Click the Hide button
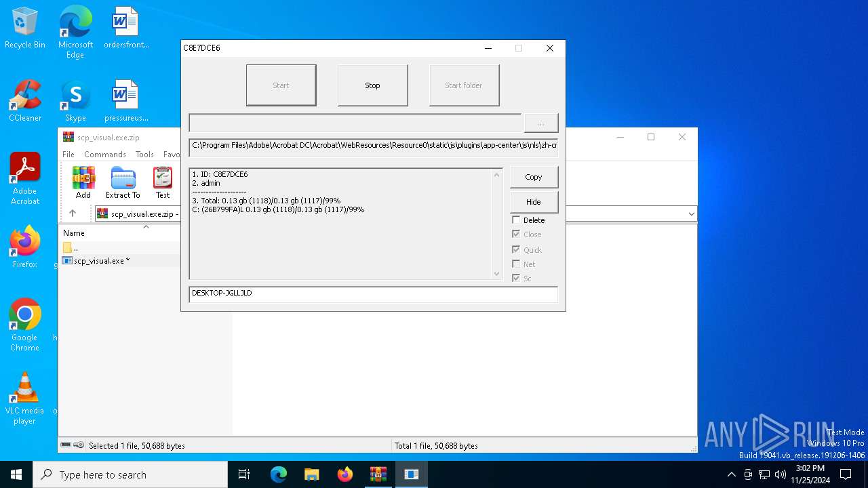Screen dimensions: 868x488 click(x=534, y=202)
